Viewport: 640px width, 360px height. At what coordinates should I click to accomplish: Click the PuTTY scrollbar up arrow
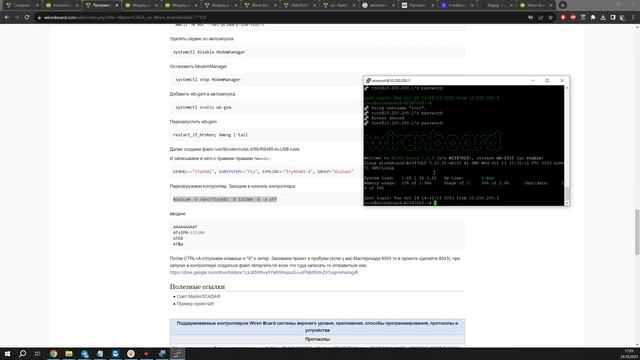[x=567, y=88]
